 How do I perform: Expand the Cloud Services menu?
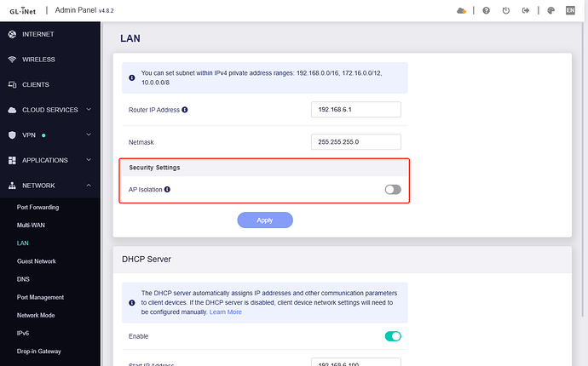click(x=51, y=110)
